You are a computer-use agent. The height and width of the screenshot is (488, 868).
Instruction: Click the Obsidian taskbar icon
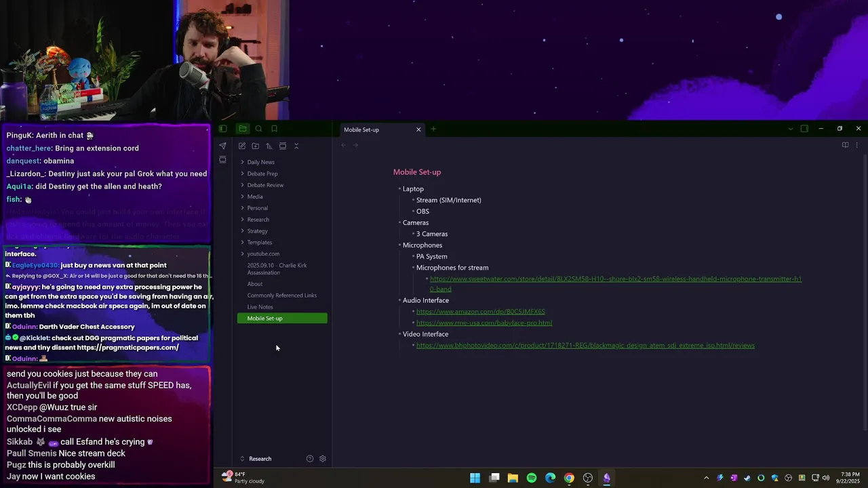pyautogui.click(x=606, y=478)
